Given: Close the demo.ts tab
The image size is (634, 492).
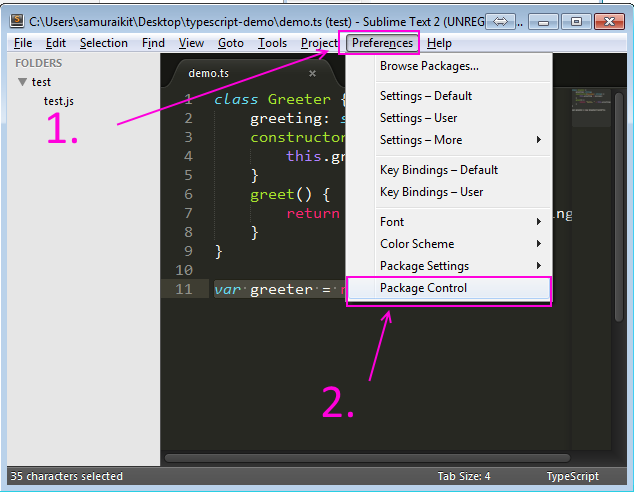Looking at the screenshot, I should coord(312,74).
